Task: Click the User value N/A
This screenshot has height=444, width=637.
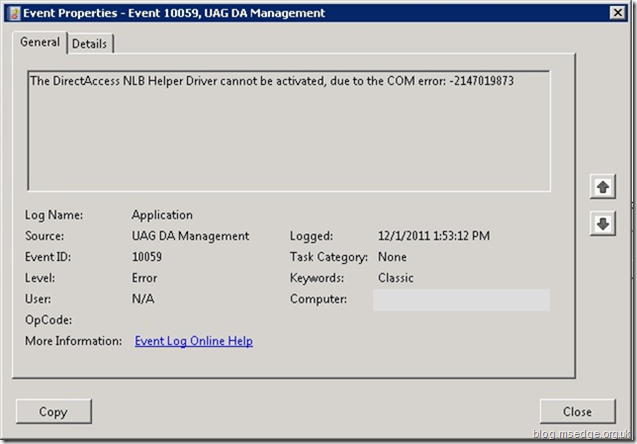Action: (x=143, y=299)
